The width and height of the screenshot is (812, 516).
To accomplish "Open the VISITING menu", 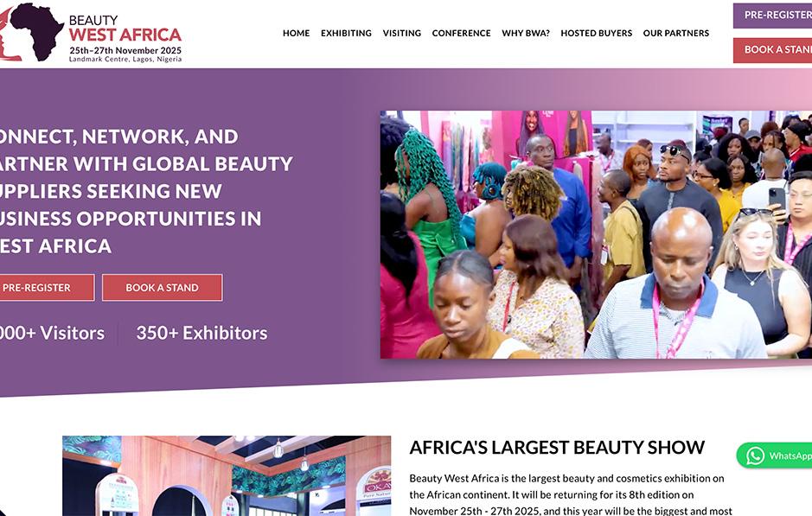I will coord(402,33).
